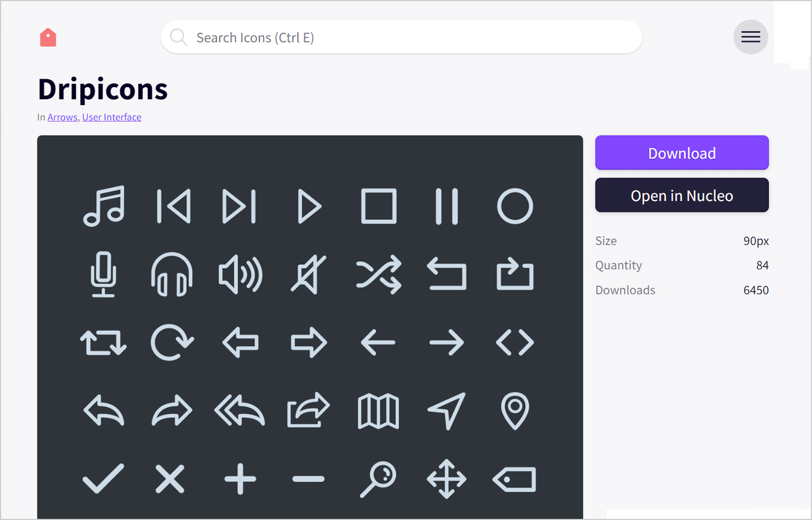Select the X cross icon

[x=170, y=479]
